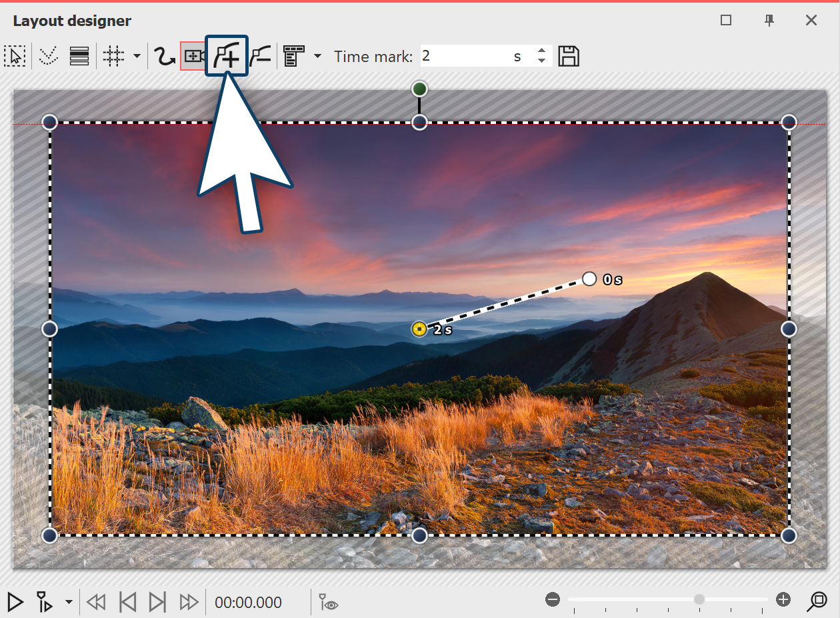Click the zoom out minus button

[552, 599]
